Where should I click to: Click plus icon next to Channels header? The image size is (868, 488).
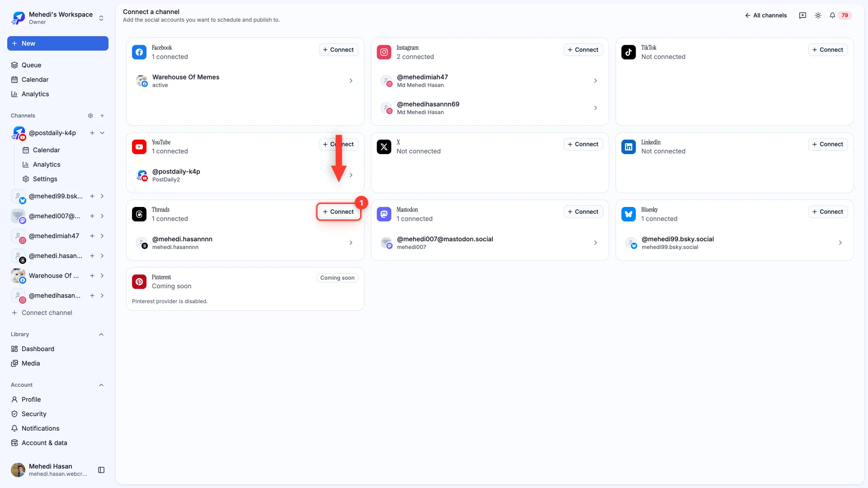[x=102, y=116]
